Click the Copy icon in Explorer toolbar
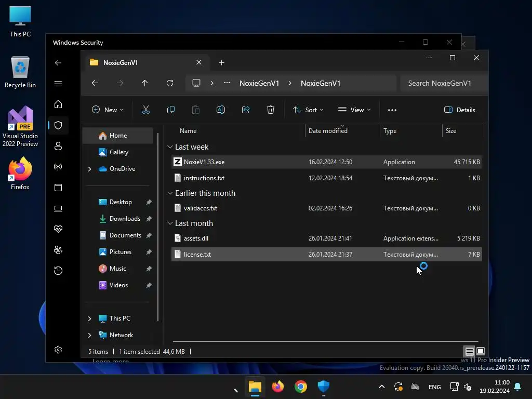532x399 pixels. 170,110
